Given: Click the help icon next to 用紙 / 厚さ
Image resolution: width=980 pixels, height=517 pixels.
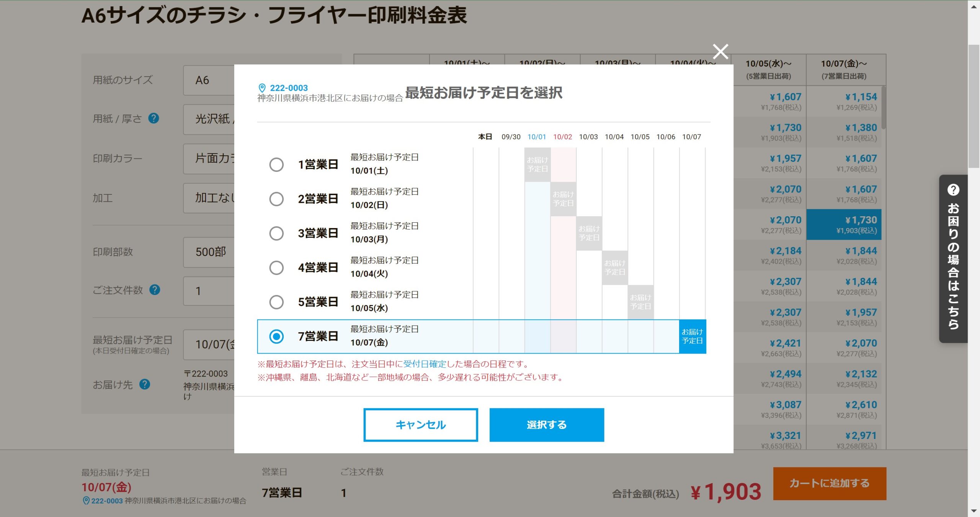Looking at the screenshot, I should point(154,119).
